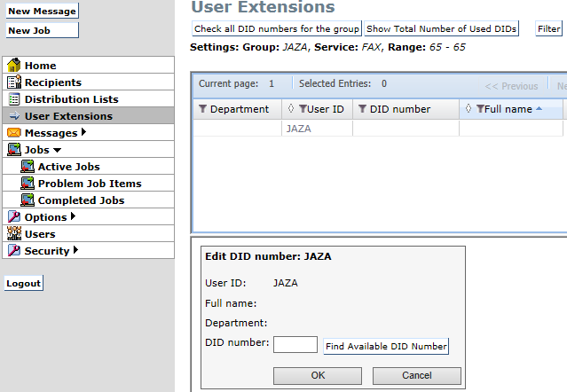Click the Home icon in sidebar

13,66
